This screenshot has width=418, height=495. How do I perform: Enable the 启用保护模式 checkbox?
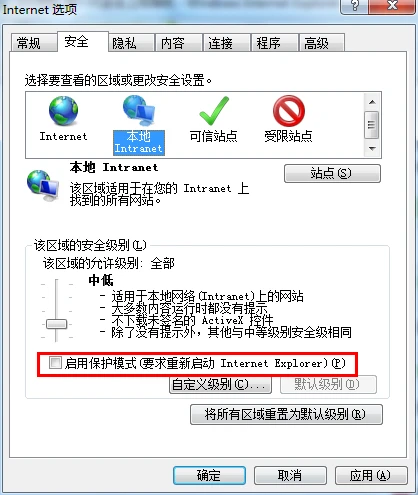(55, 363)
